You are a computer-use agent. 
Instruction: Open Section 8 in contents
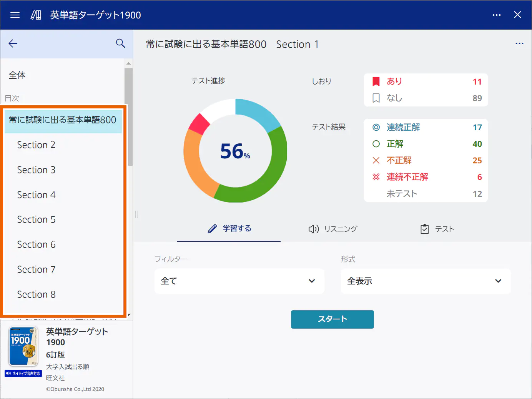click(63, 294)
